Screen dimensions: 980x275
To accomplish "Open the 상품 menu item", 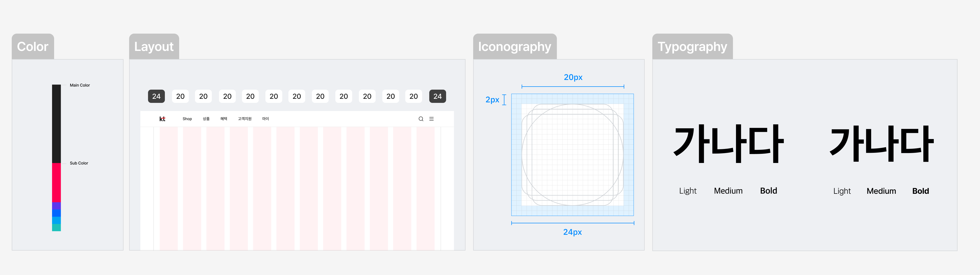I will click(206, 119).
